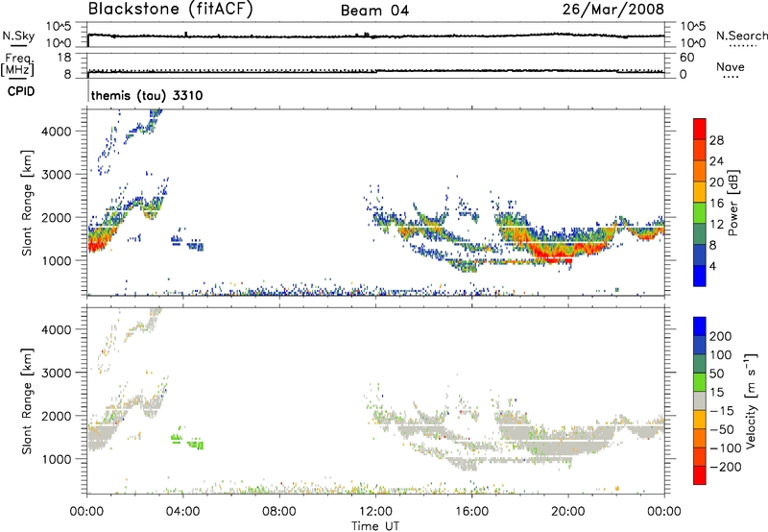The width and height of the screenshot is (768, 532).
Task: Click the '20:00' time tick label
Action: pyautogui.click(x=568, y=512)
